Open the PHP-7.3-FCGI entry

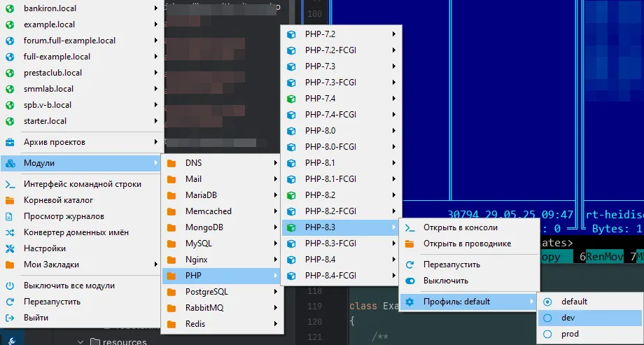[x=341, y=83]
